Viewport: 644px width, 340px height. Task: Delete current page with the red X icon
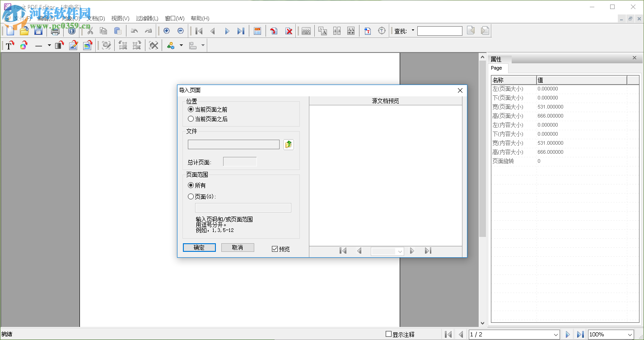point(289,31)
